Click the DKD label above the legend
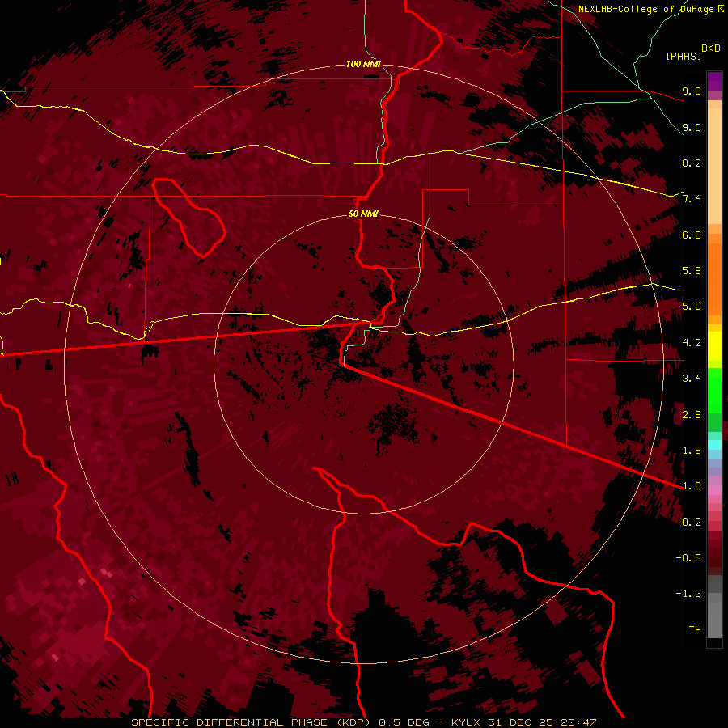The image size is (728, 728). point(711,49)
